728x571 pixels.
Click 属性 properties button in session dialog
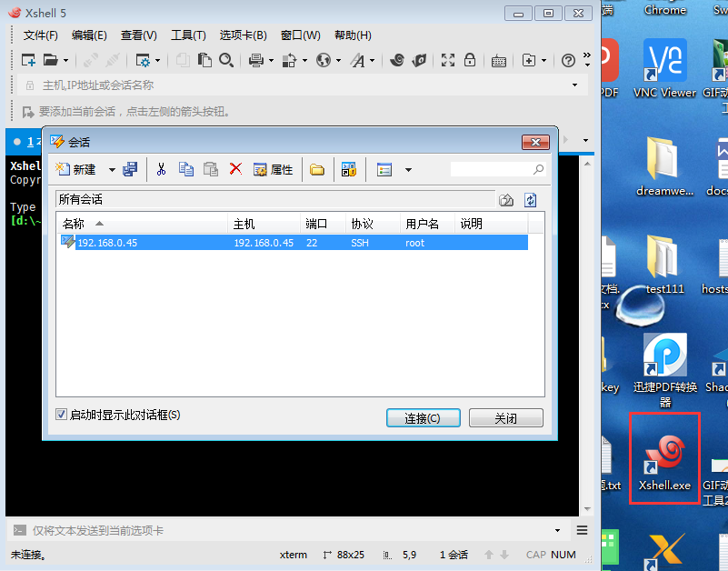[x=273, y=170]
